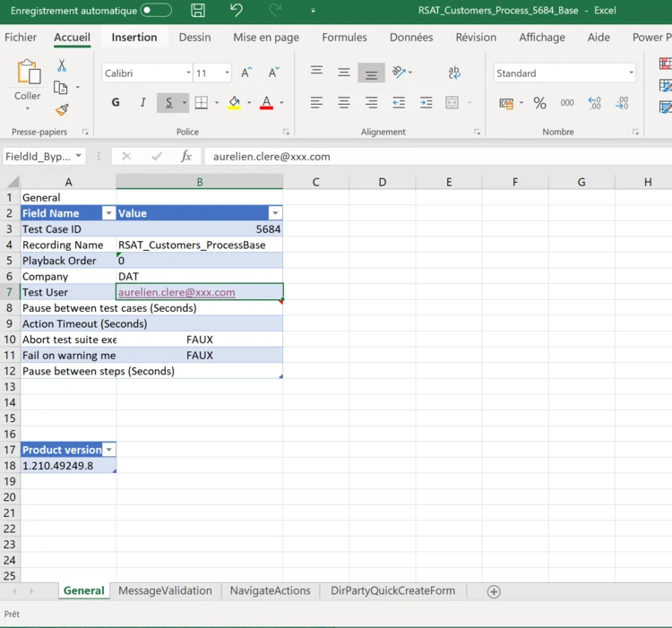Expand the Field Name column filter
This screenshot has width=672, height=628.
(x=108, y=213)
